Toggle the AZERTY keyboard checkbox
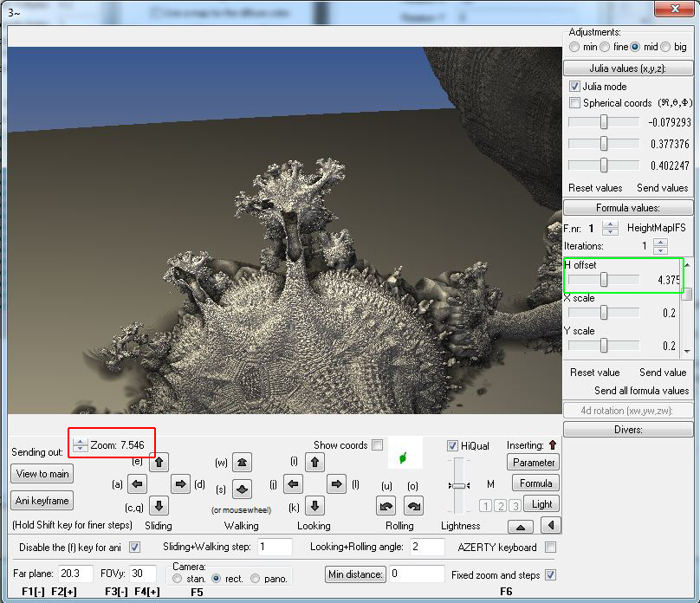 pos(551,548)
